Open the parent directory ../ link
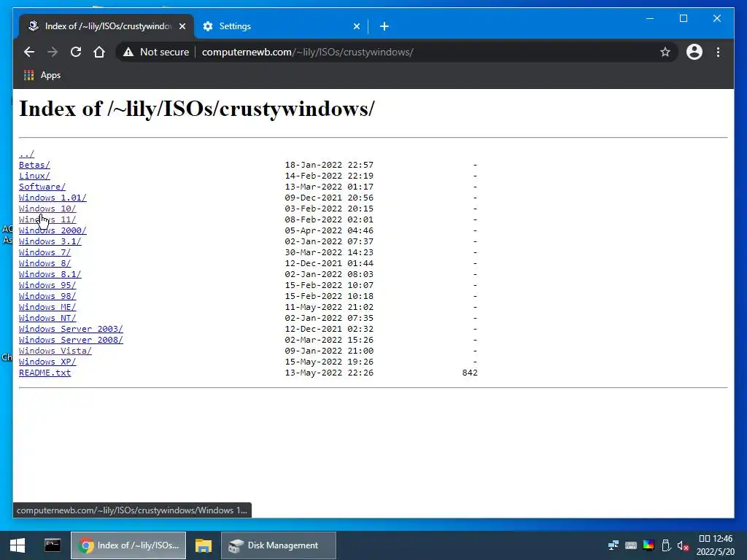 tap(27, 154)
